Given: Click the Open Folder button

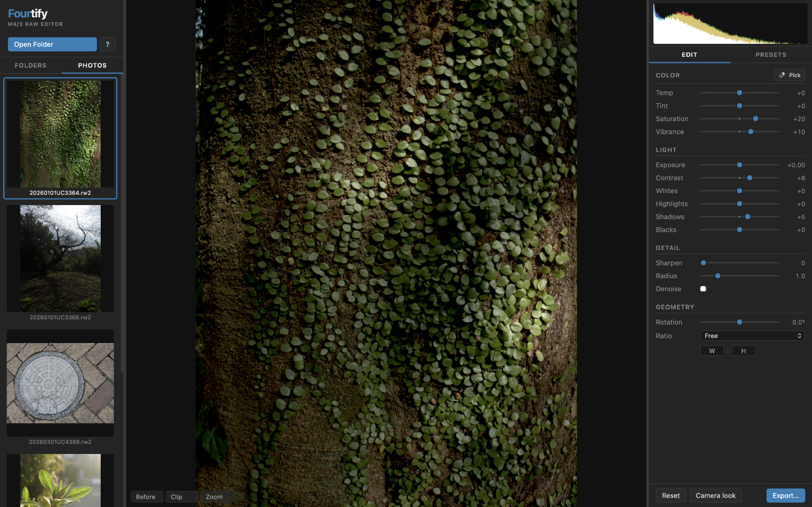Looking at the screenshot, I should point(52,44).
